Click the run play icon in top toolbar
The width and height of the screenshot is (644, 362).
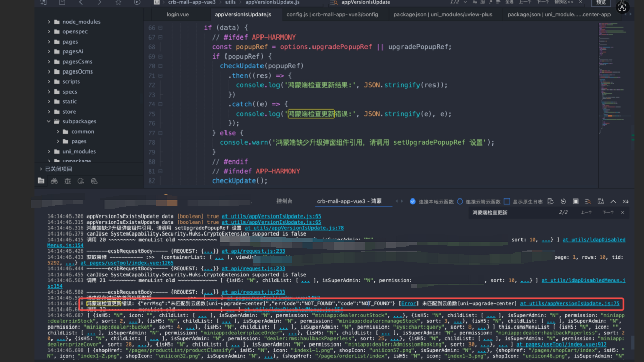coord(137,3)
